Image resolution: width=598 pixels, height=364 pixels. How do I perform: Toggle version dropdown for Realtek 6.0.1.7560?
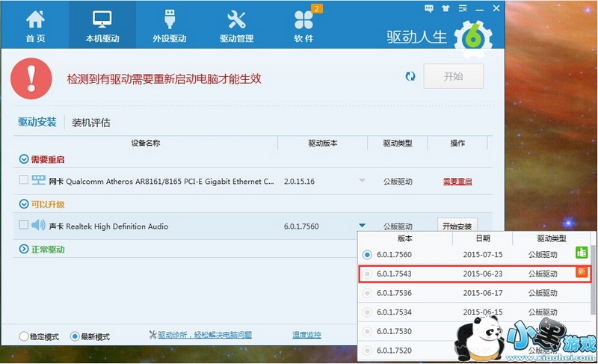[x=362, y=225]
